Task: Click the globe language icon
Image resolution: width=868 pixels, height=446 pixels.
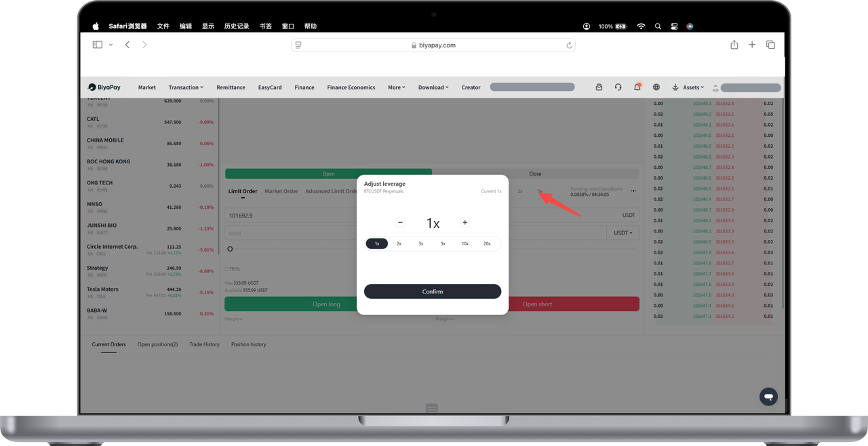Action: 656,87
